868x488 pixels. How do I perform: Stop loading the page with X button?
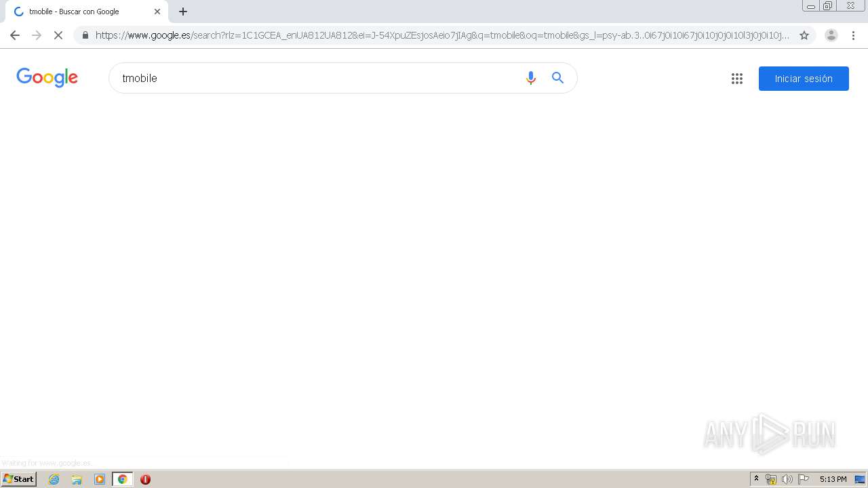pyautogui.click(x=58, y=35)
